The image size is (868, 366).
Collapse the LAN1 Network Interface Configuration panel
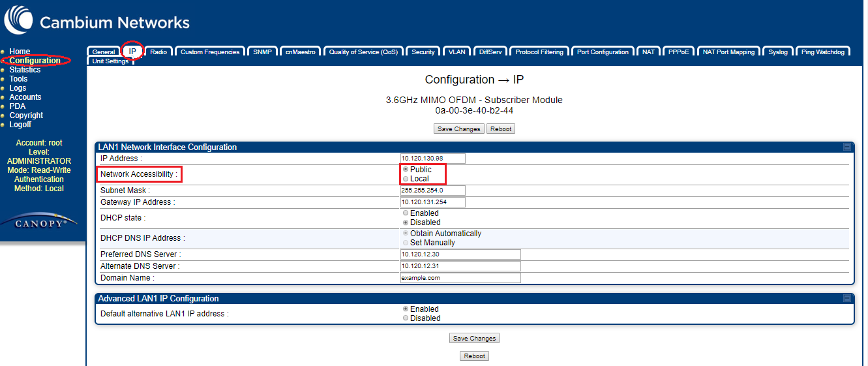click(847, 147)
